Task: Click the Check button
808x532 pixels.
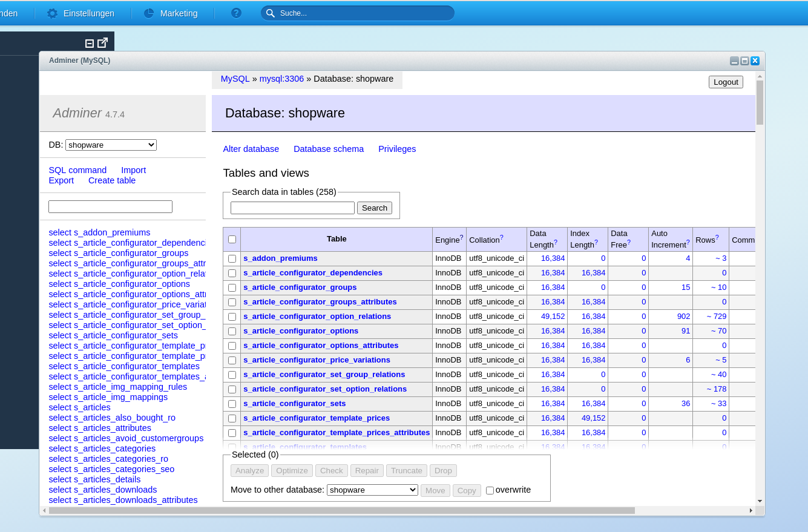Action: click(x=332, y=471)
